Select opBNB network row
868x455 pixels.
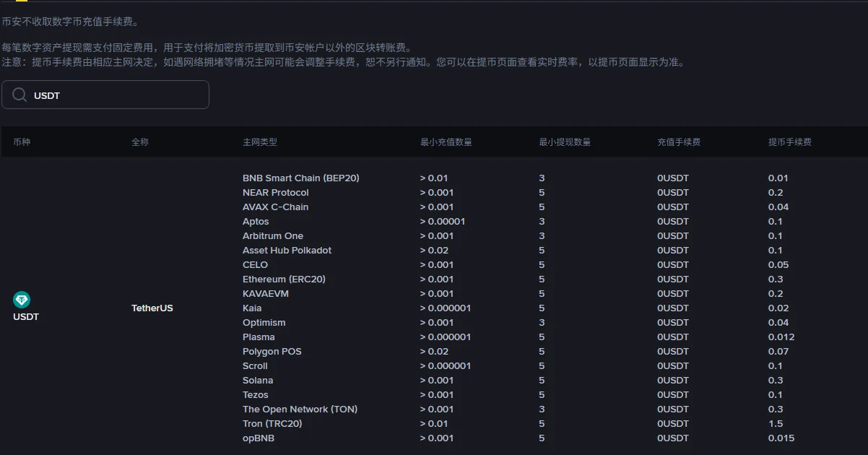pyautogui.click(x=259, y=438)
